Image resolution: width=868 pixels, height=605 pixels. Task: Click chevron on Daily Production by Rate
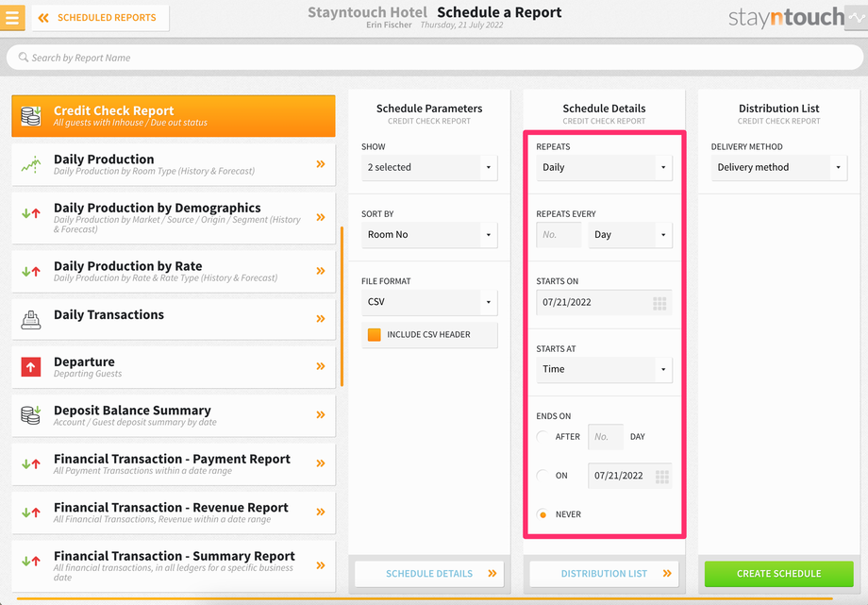click(x=321, y=271)
